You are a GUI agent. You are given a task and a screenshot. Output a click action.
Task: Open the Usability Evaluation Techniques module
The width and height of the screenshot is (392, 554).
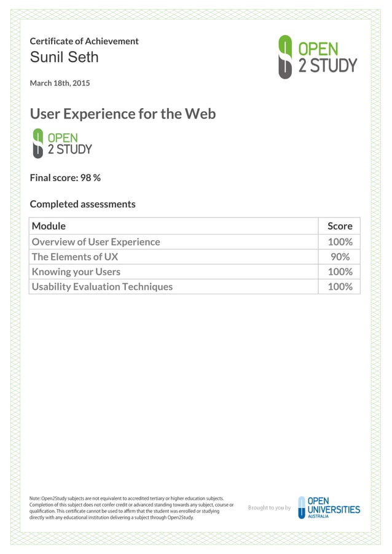102,286
